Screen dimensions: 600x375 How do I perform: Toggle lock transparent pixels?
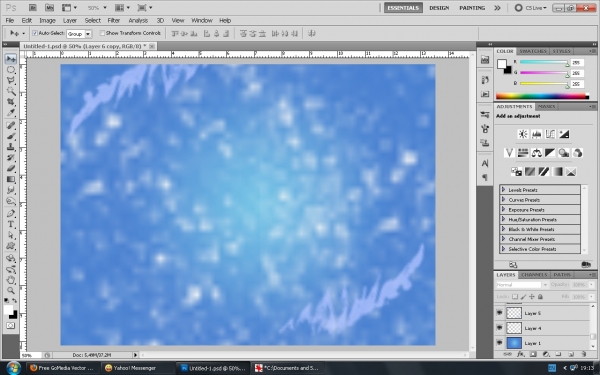point(515,297)
